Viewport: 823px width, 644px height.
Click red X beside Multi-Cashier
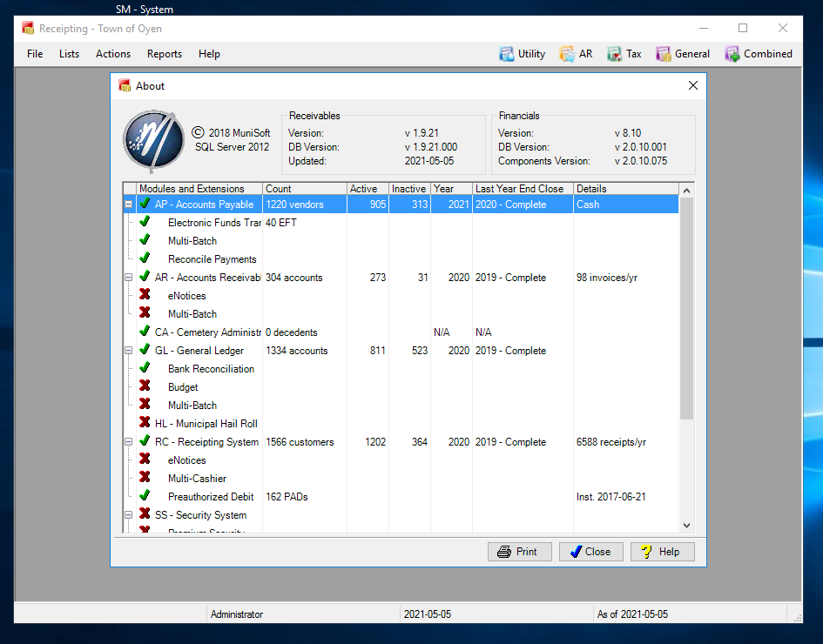(x=145, y=477)
